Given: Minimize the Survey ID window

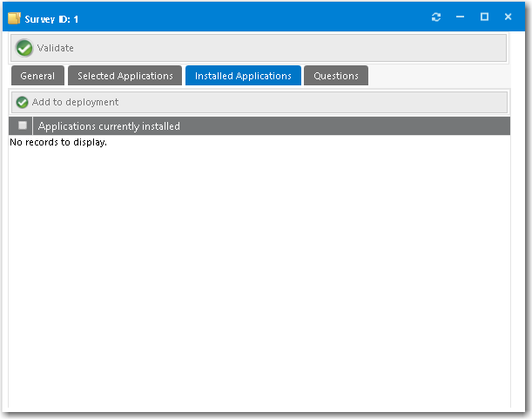Looking at the screenshot, I should (461, 17).
